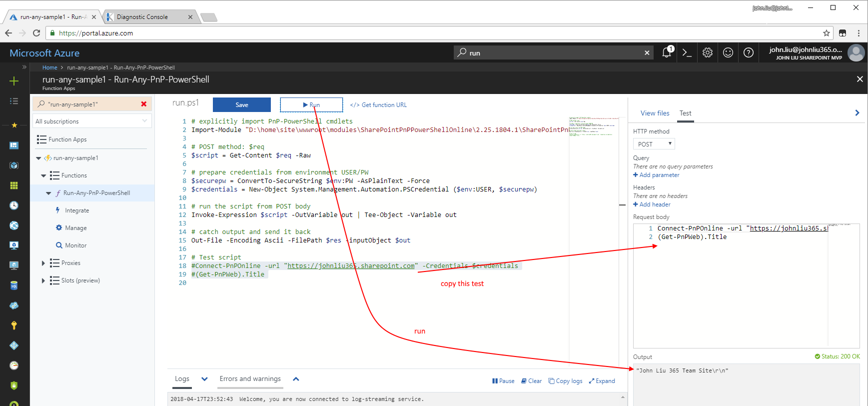Clear the "run-any-sample1" search filter with red X
The height and width of the screenshot is (406, 868).
(144, 104)
